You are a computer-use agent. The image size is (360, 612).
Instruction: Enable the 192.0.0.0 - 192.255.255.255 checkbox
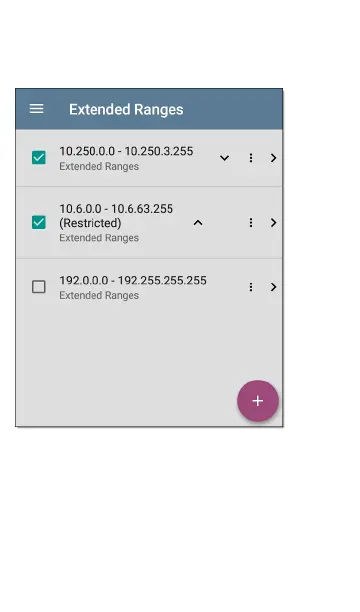pyautogui.click(x=39, y=287)
